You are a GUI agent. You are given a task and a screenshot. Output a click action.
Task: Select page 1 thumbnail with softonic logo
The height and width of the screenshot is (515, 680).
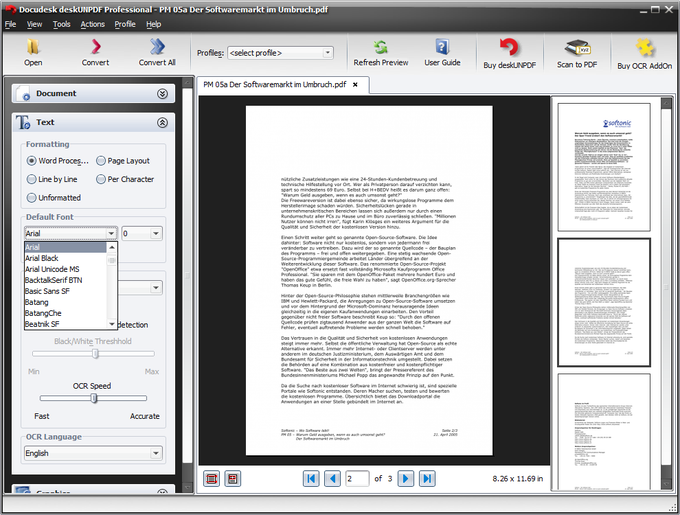click(x=604, y=167)
